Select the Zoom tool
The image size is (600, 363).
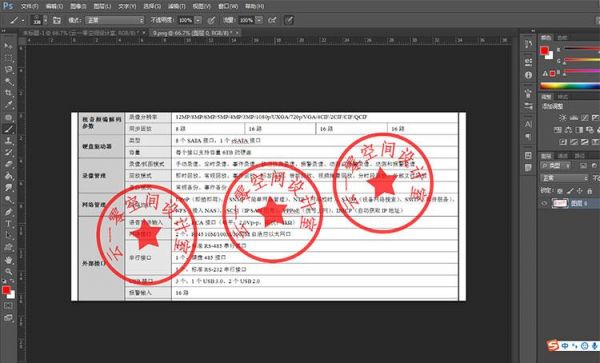(8, 272)
